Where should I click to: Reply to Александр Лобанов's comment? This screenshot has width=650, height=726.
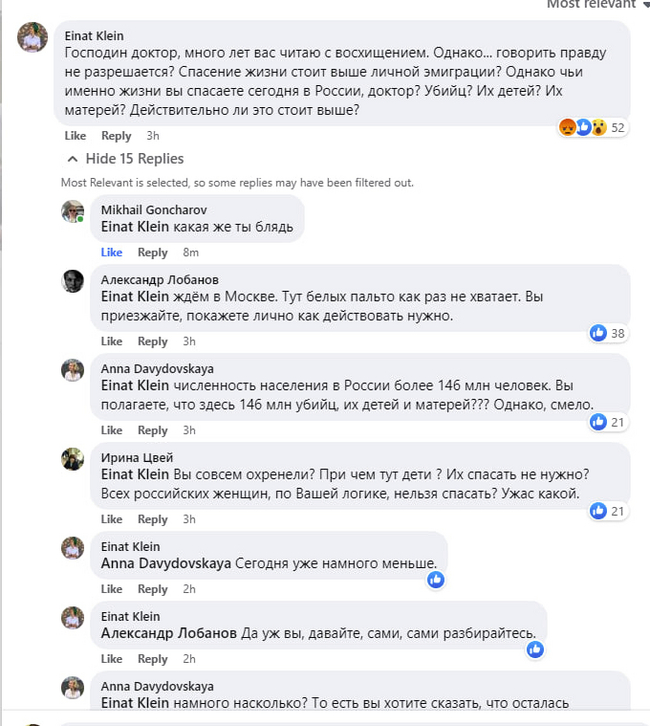point(152,341)
